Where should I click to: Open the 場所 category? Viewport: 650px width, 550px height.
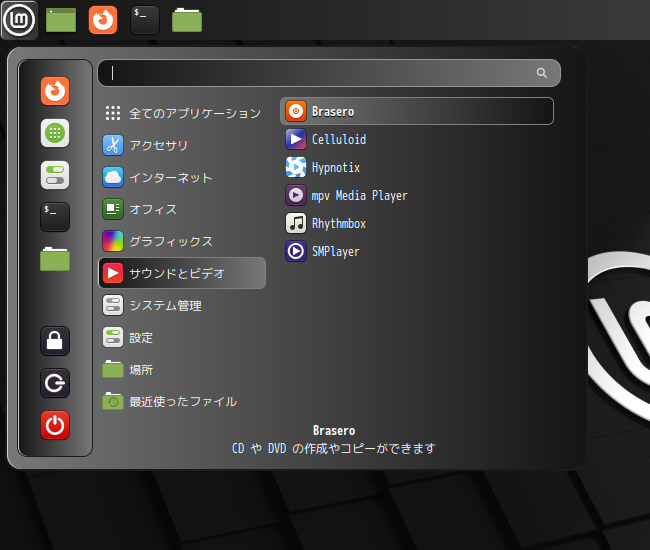pyautogui.click(x=182, y=369)
